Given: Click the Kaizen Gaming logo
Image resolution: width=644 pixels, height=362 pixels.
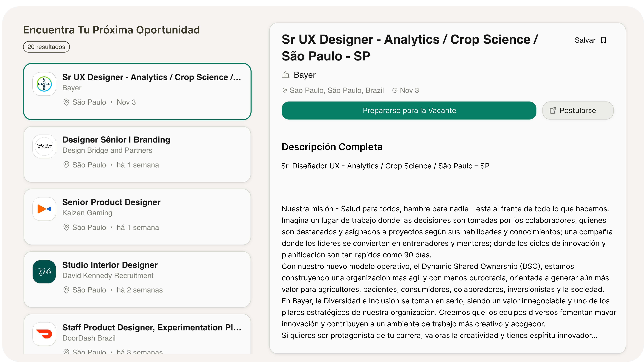Looking at the screenshot, I should pos(44,209).
